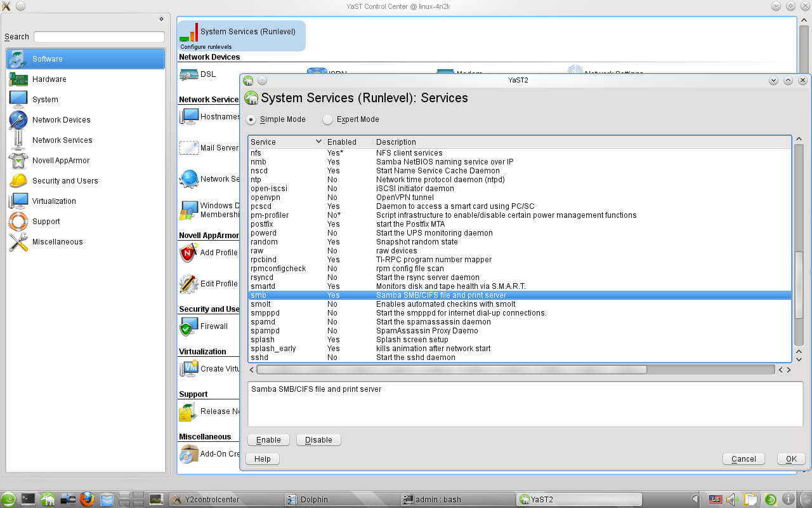Click the US keyboard layout flag

click(x=716, y=499)
